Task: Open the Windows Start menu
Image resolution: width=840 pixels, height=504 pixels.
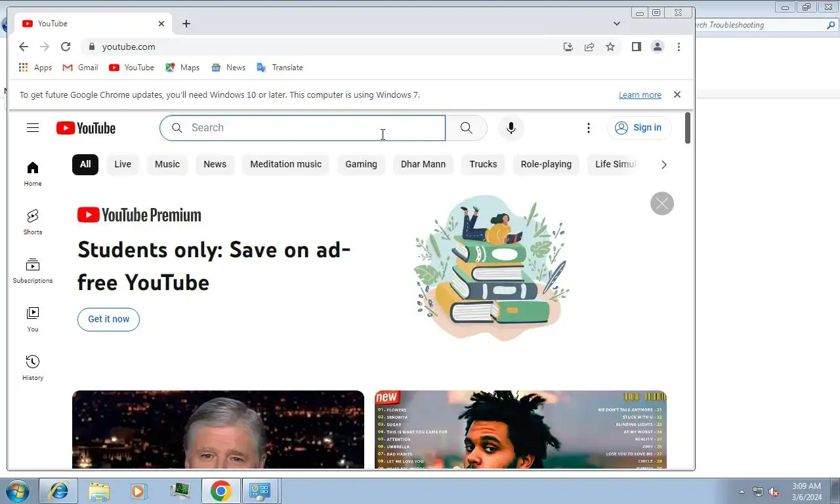Action: [16, 491]
